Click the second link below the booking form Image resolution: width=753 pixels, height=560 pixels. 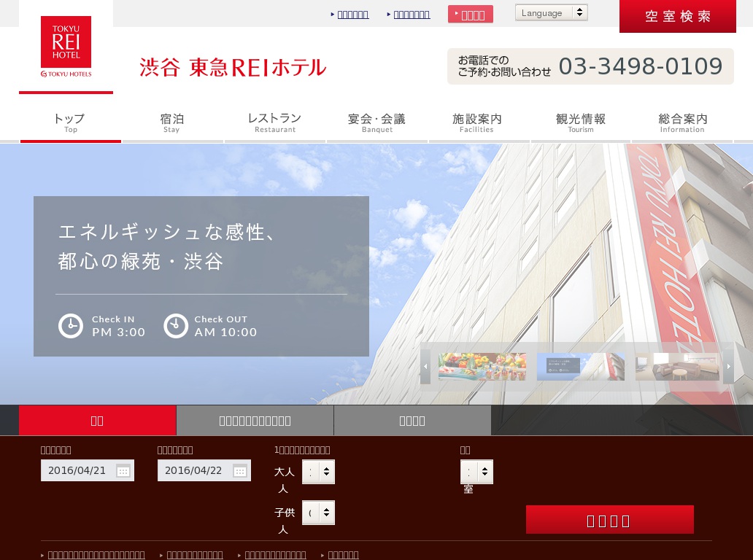[x=195, y=555]
